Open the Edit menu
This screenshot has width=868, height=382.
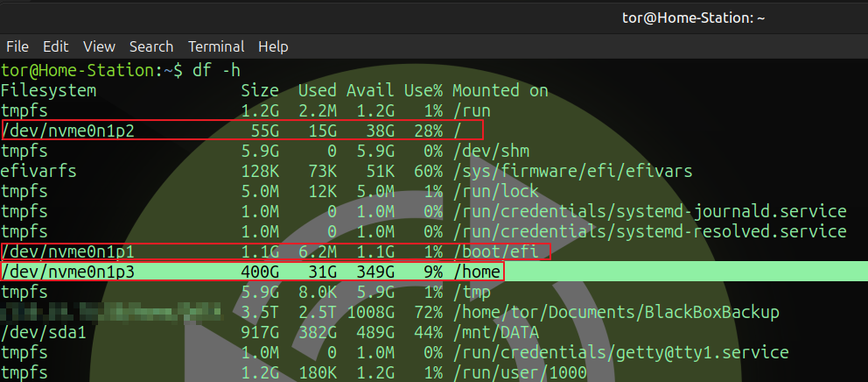click(x=56, y=46)
